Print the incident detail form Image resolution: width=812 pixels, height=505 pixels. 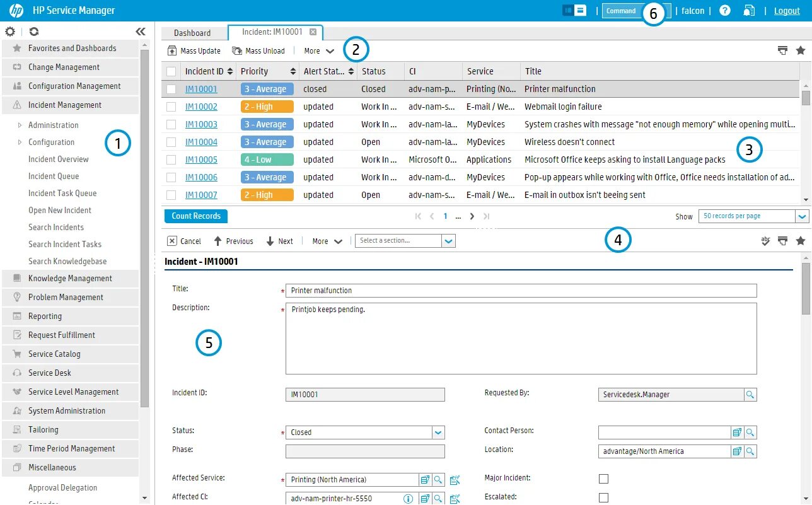782,240
